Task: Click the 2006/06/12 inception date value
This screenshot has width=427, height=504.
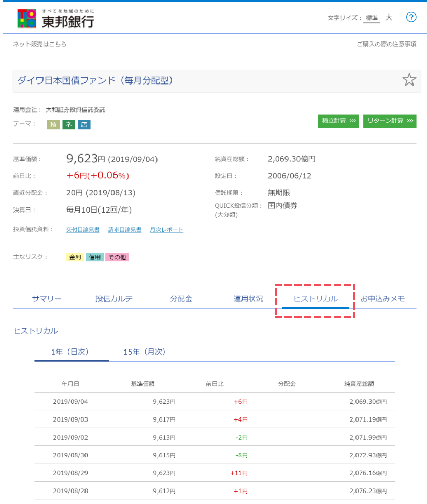Action: click(290, 176)
